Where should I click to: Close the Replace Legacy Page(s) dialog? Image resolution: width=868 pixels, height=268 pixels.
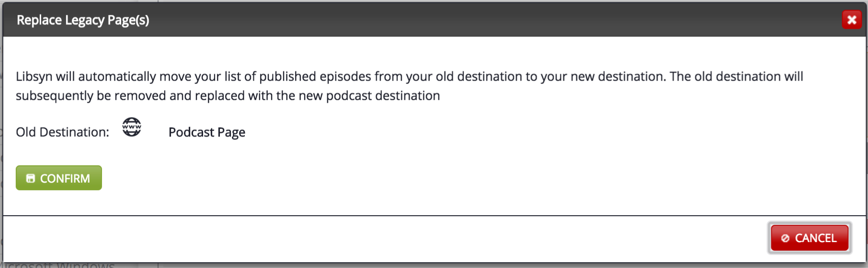852,20
